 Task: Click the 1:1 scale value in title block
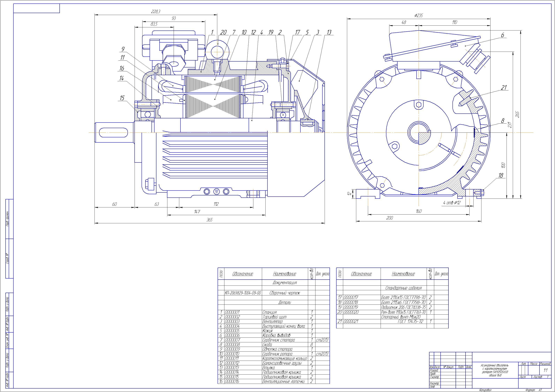546,370
